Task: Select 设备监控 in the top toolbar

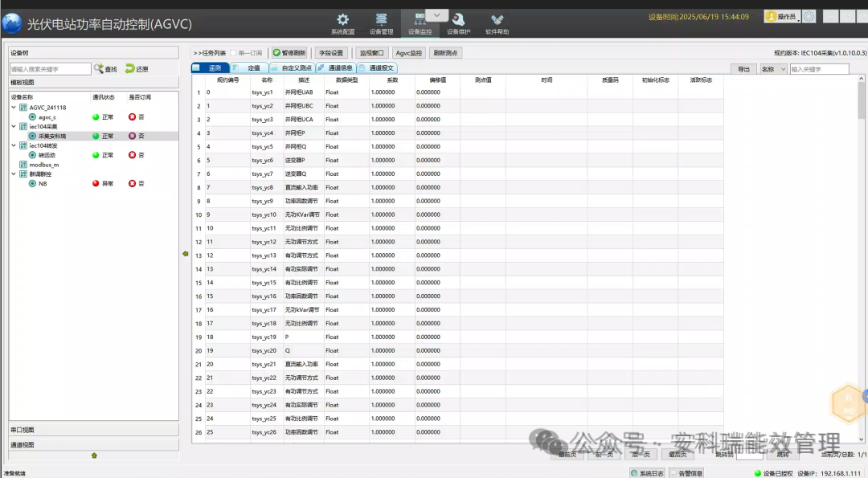Action: tap(420, 24)
